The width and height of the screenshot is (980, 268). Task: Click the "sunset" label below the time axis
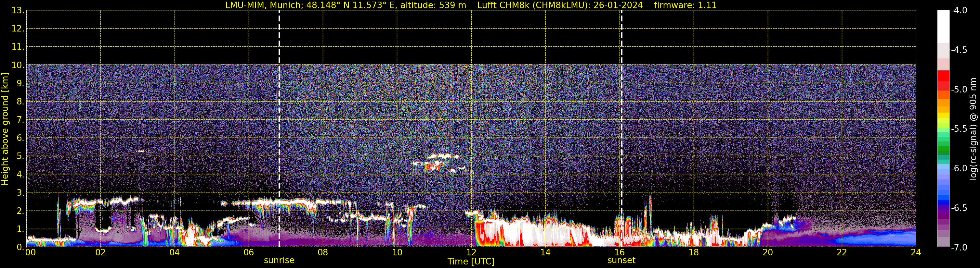point(621,261)
